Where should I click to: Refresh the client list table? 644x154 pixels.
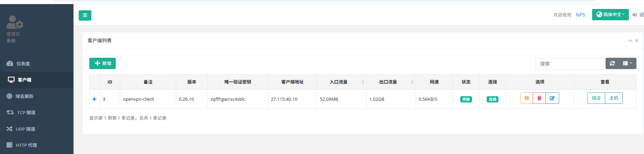612,64
